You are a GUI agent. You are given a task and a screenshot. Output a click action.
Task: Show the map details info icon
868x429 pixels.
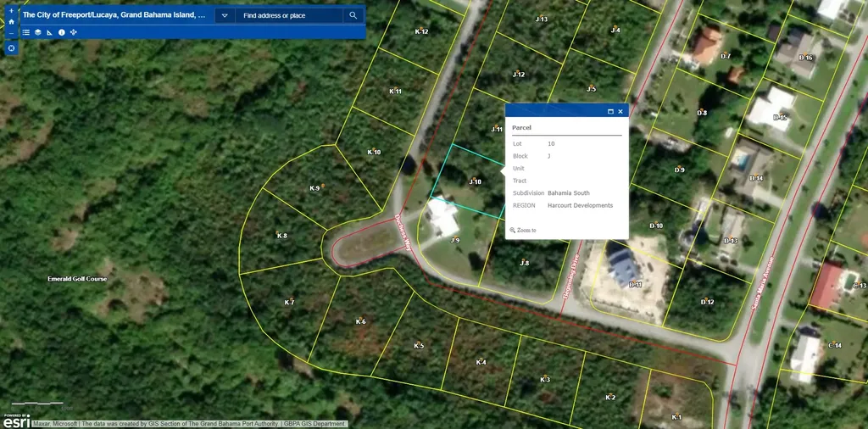61,32
